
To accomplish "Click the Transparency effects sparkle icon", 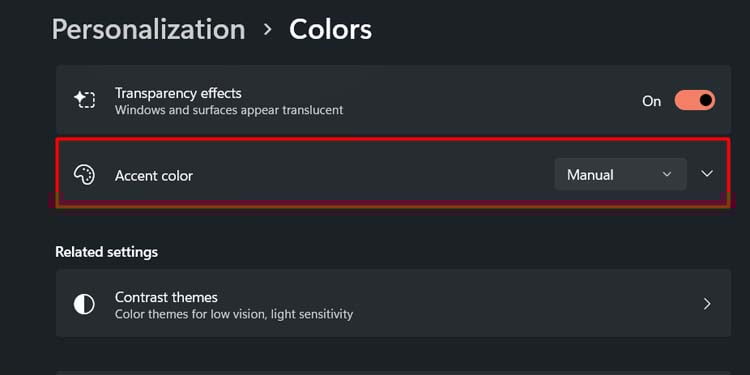I will pos(84,100).
